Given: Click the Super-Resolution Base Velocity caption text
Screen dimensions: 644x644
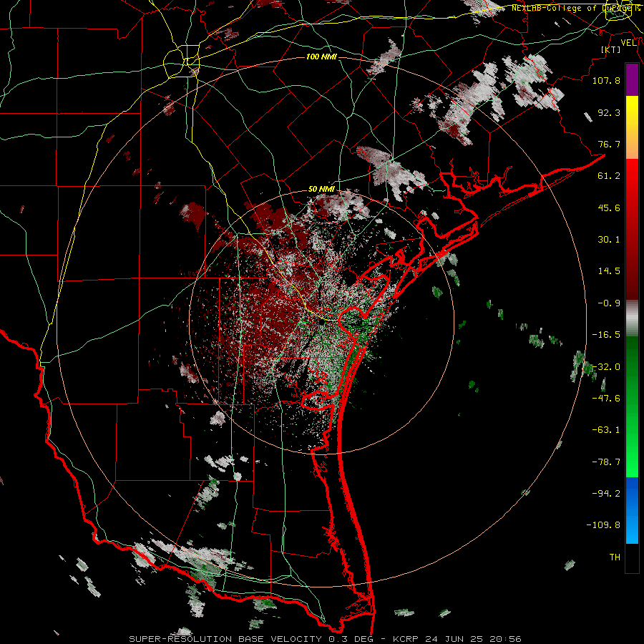Looking at the screenshot, I should coord(326,639).
